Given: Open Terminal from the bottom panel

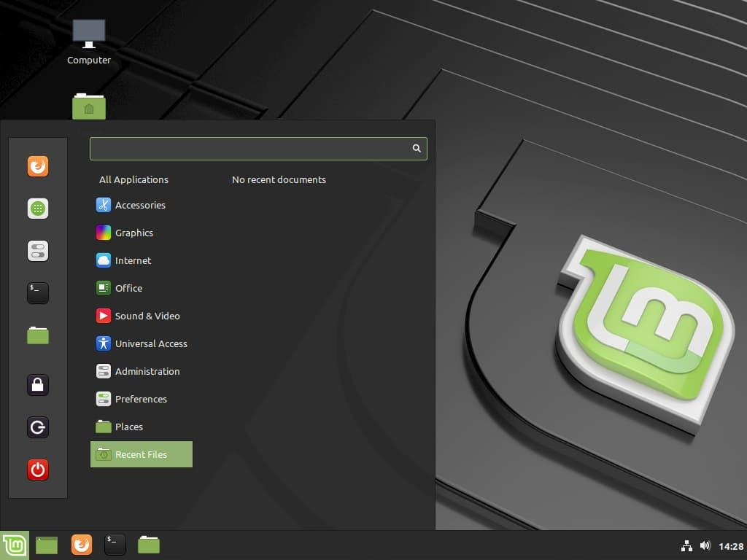Looking at the screenshot, I should click(x=115, y=545).
